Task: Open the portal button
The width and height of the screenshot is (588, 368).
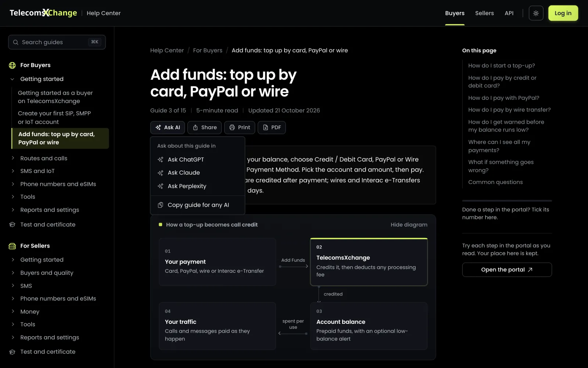Action: point(507,270)
